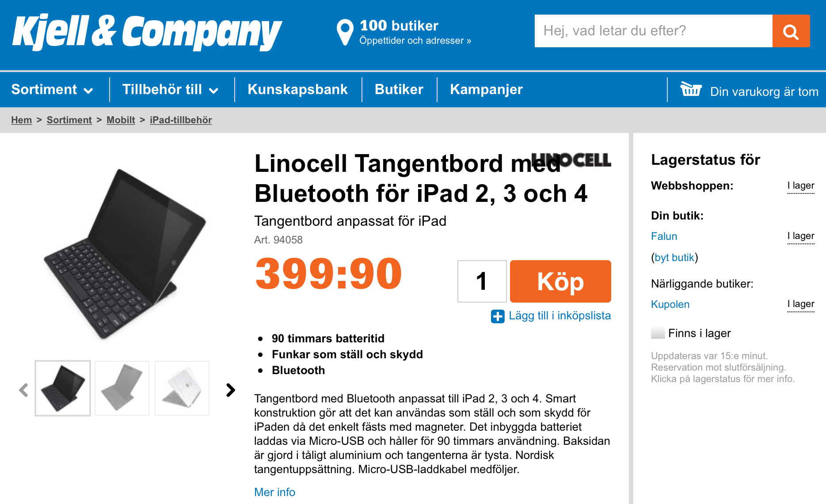Open the Kunskapsbank menu item

(x=297, y=90)
